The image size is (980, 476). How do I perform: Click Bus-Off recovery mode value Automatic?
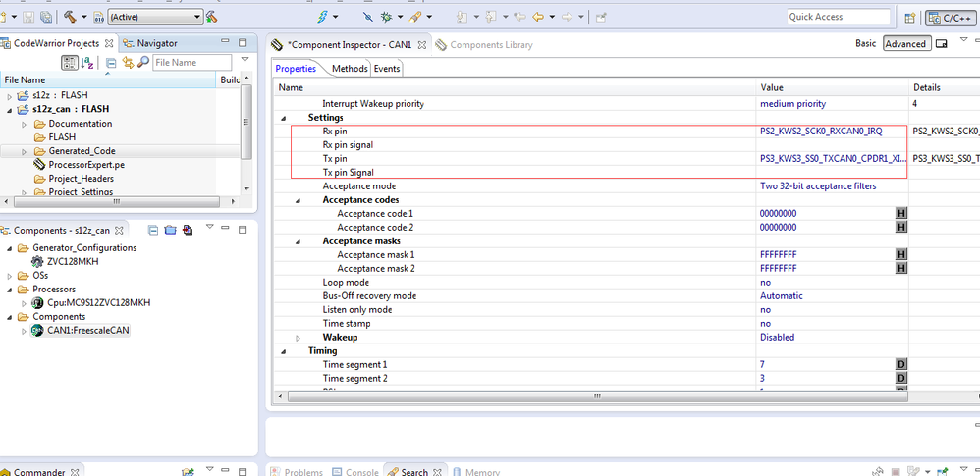782,296
